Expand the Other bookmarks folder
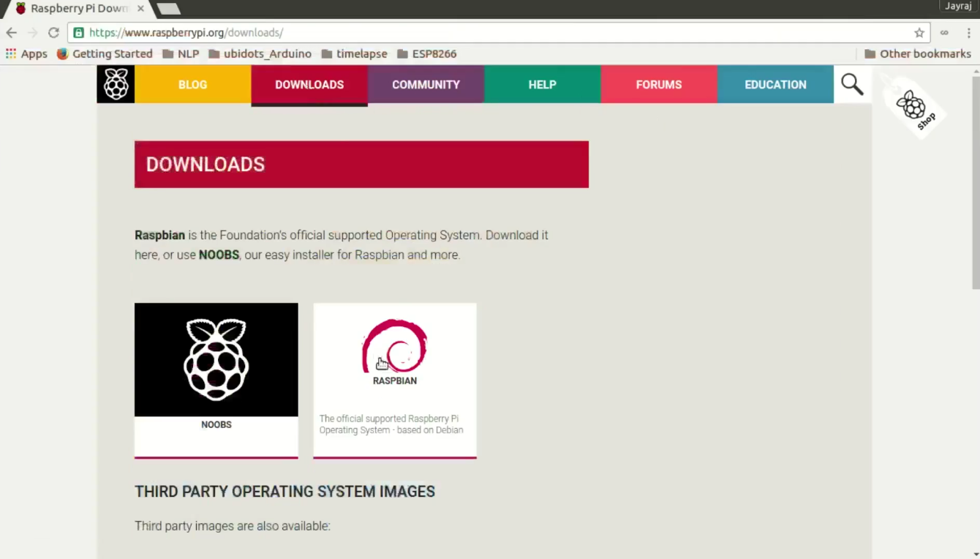Screen dimensions: 980x559 click(918, 53)
